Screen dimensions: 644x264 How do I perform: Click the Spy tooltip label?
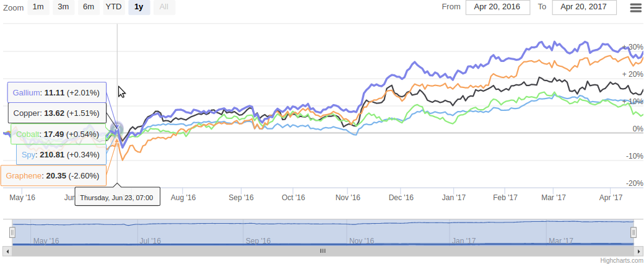point(60,154)
